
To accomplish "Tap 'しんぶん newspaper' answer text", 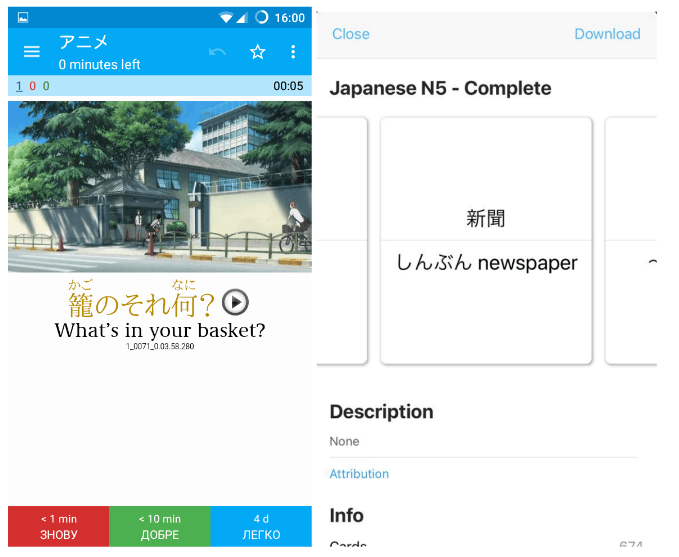I will pyautogui.click(x=486, y=263).
